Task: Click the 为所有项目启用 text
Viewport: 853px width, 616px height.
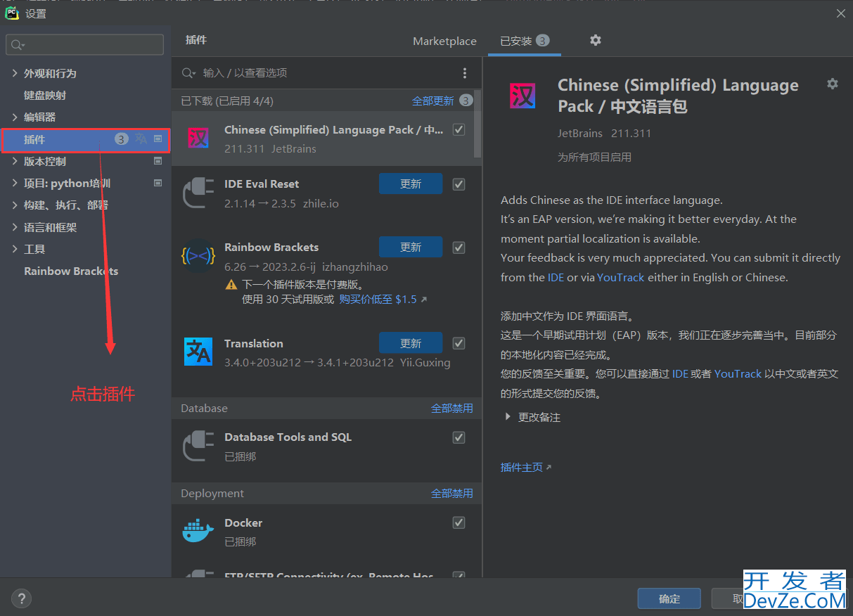Action: pos(594,157)
